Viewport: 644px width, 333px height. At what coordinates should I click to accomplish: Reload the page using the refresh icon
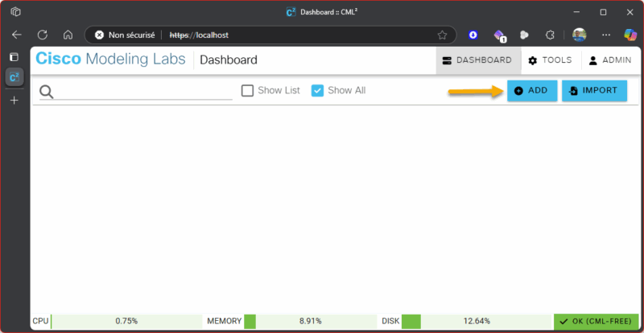click(43, 35)
